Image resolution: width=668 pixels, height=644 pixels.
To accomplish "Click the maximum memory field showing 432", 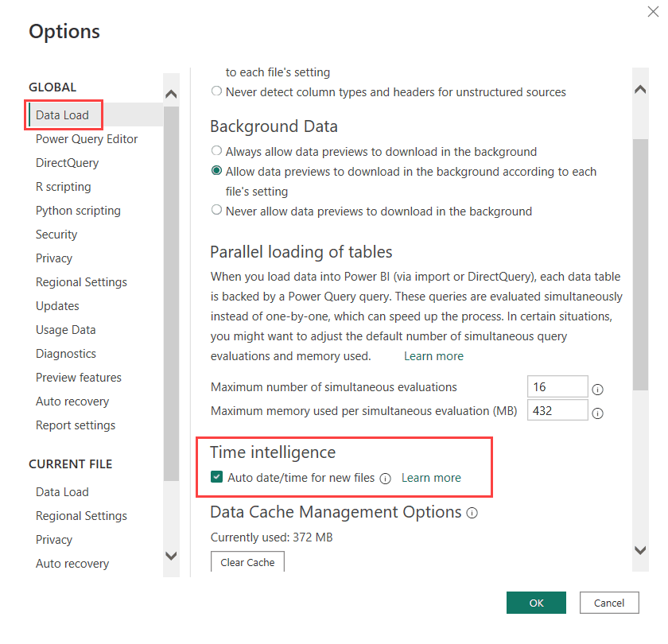I will tap(557, 410).
